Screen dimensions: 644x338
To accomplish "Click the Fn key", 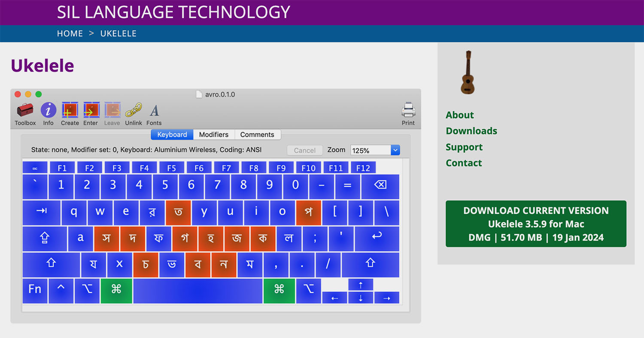I will [x=35, y=291].
